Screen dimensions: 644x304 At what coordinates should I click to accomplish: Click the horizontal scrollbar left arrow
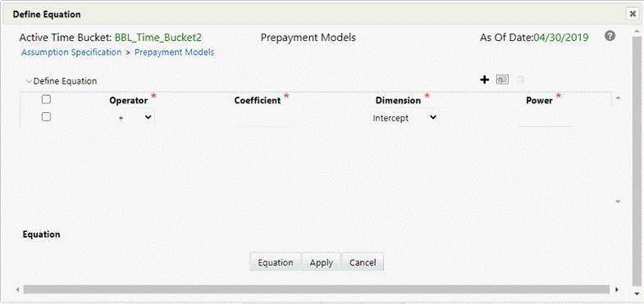pos(18,289)
